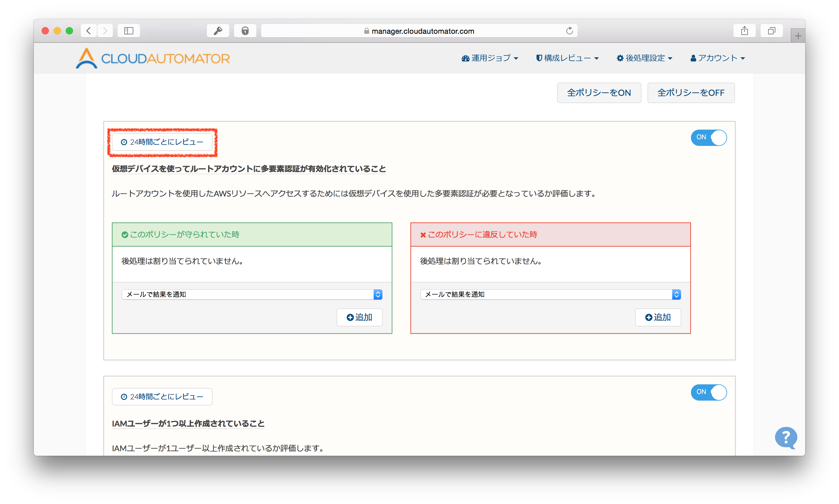The image size is (839, 504).
Task: Click the Cloud Automator logo
Action: pyautogui.click(x=153, y=58)
